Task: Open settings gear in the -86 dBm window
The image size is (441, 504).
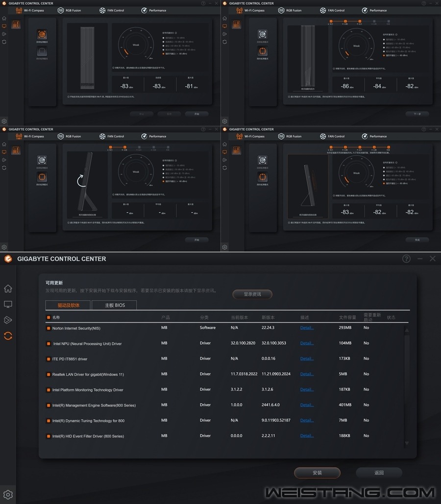Action: (224, 121)
